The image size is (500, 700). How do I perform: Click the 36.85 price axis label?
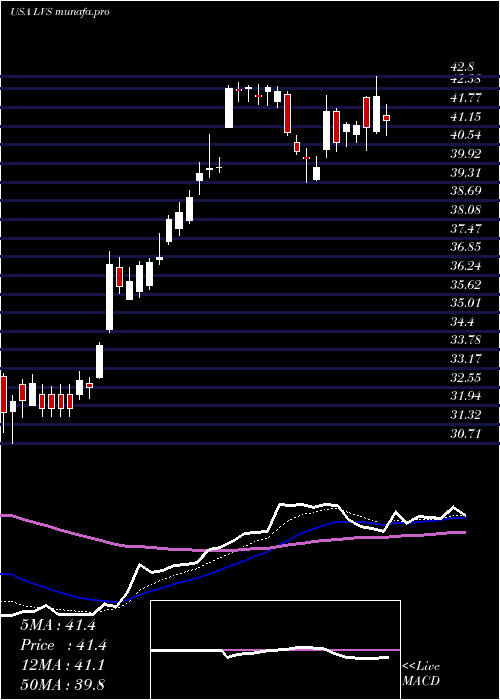[x=466, y=247]
